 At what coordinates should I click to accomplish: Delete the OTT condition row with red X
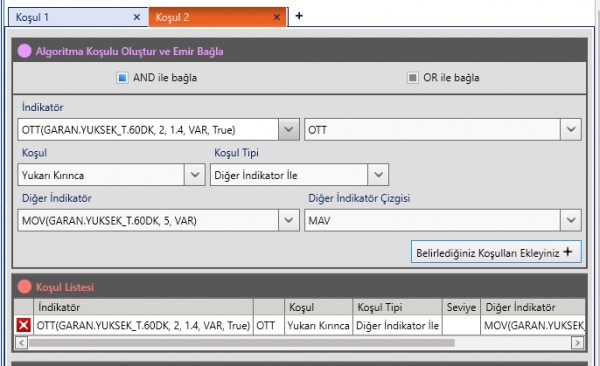click(x=24, y=325)
